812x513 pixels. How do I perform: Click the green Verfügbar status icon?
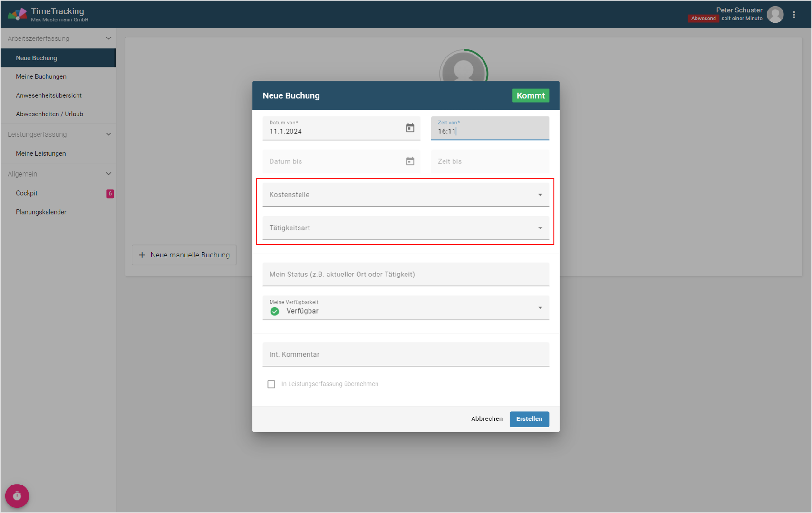pyautogui.click(x=275, y=311)
